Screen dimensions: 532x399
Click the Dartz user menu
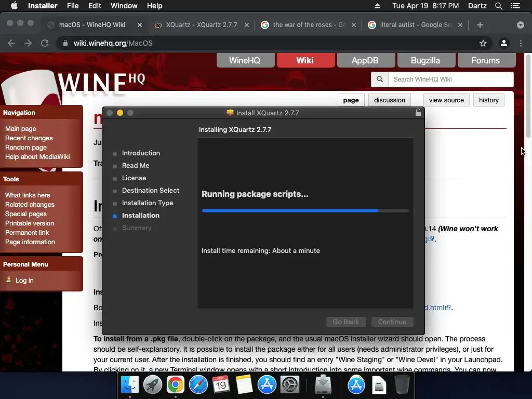(477, 6)
